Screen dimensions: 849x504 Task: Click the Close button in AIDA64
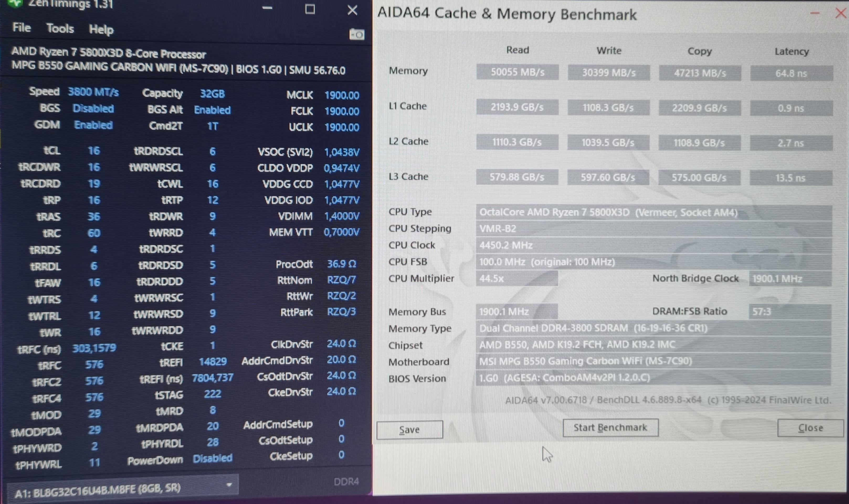810,428
